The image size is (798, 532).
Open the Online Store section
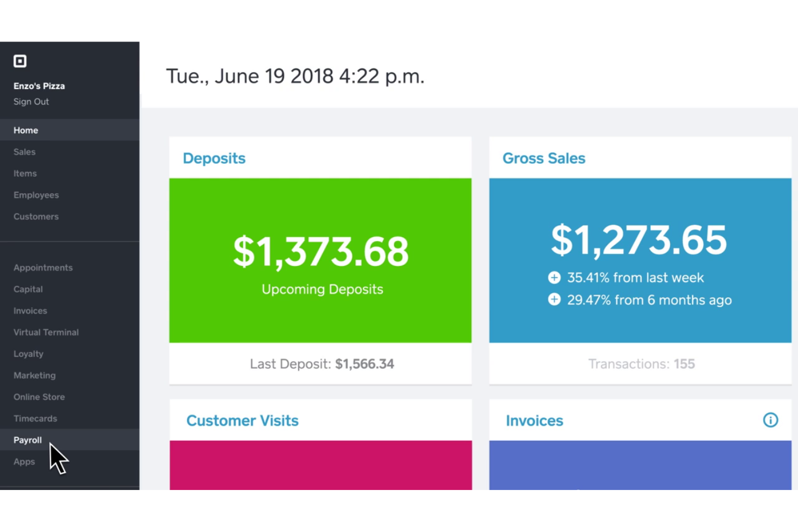[39, 397]
